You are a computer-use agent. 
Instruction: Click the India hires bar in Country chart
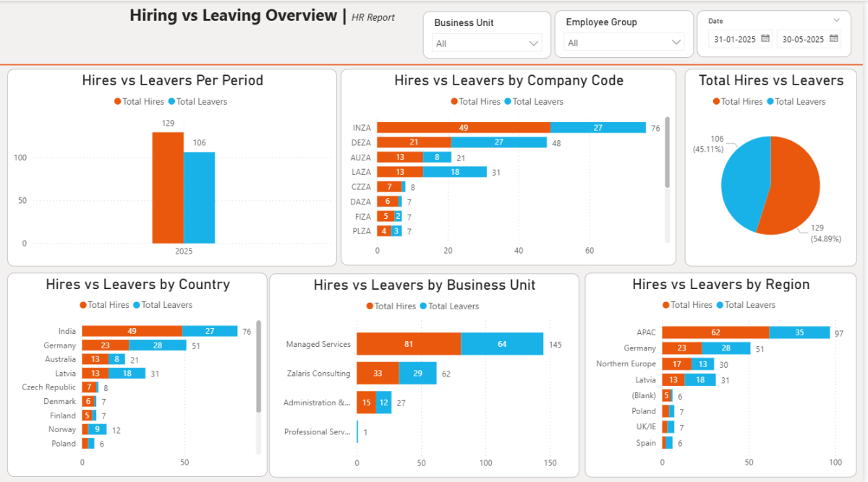pyautogui.click(x=132, y=331)
